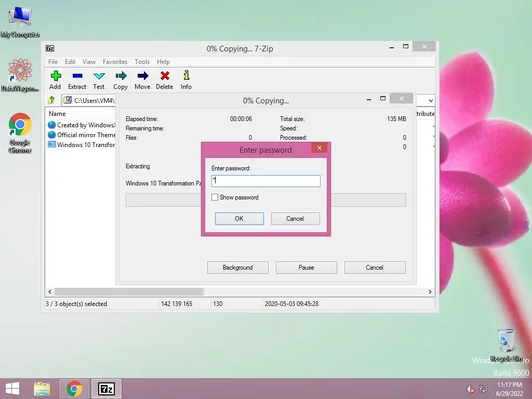Click the scroll left arrow in file list
Viewport: 532px width, 399px height.
point(50,291)
